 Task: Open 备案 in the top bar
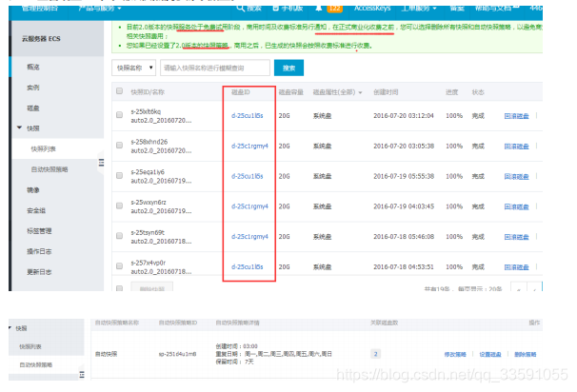pos(457,9)
